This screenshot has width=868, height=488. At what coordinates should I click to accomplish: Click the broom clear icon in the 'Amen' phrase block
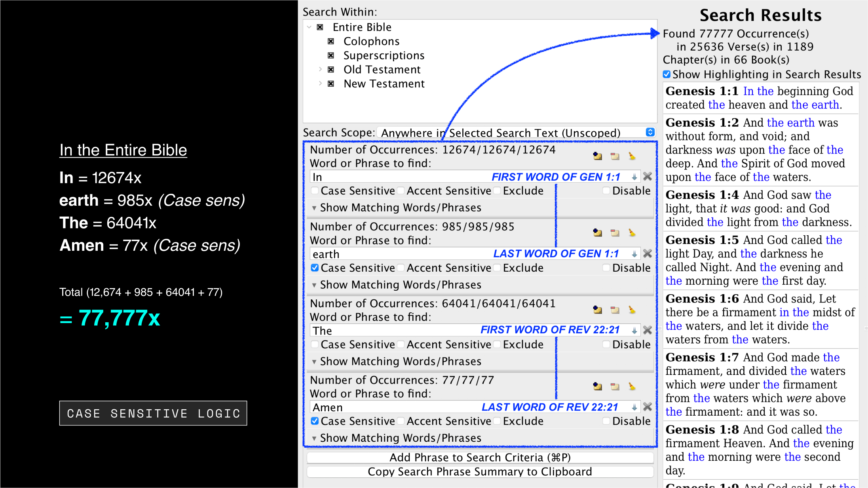632,386
